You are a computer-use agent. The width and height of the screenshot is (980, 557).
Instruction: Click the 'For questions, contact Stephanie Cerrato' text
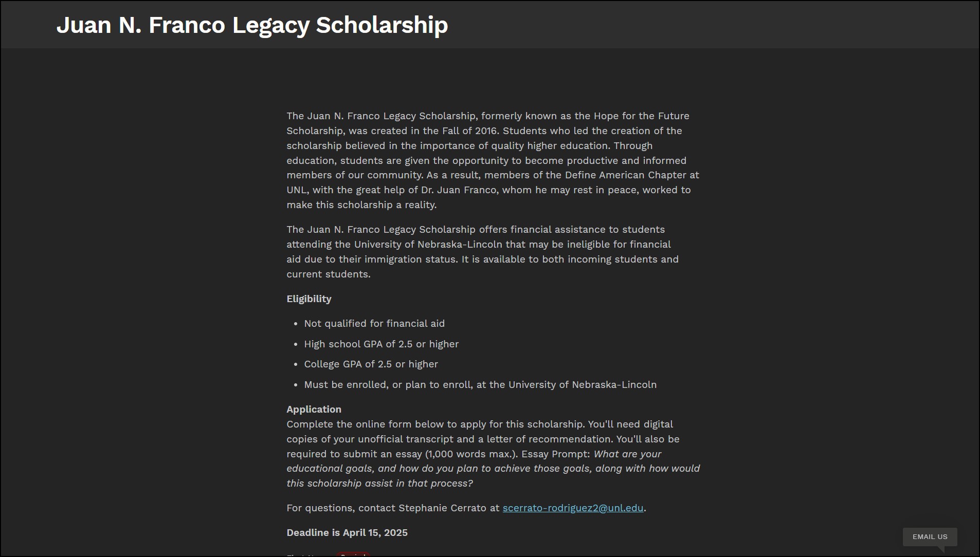click(393, 508)
